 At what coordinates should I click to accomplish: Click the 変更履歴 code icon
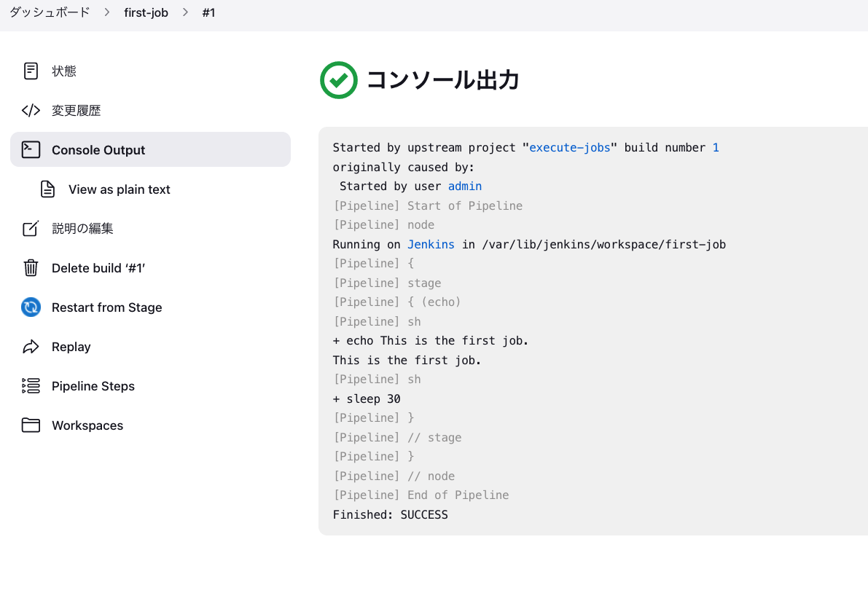click(30, 110)
